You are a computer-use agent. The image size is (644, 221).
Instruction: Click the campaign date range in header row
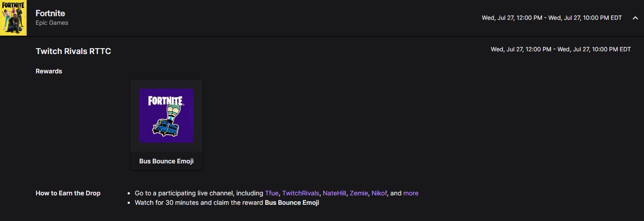[x=552, y=18]
